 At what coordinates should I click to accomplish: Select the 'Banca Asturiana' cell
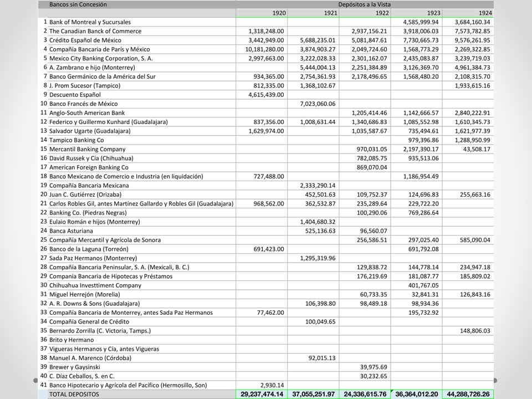pos(142,231)
